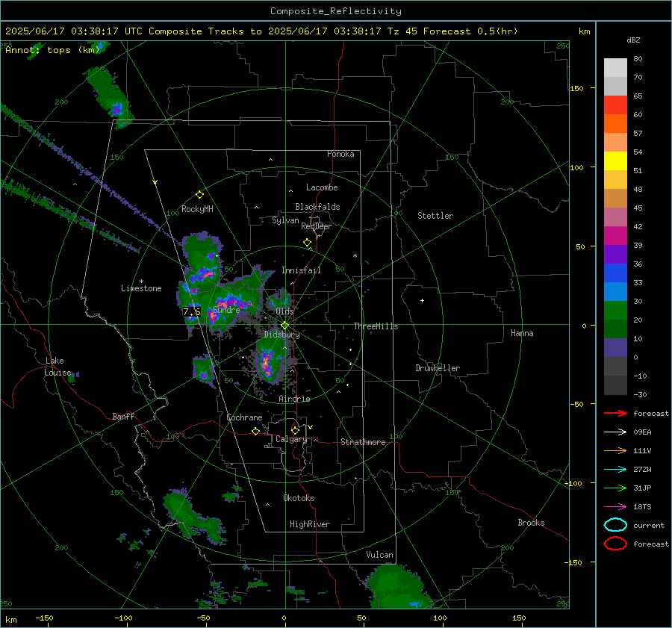Click the magenta swatch between 42 and 39
The width and height of the screenshot is (672, 628).
click(x=615, y=236)
